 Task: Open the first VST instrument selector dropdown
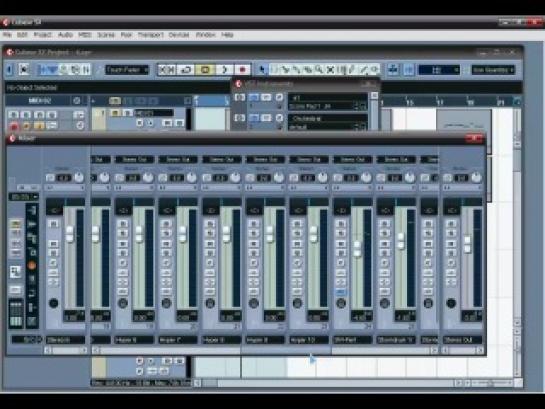[x=327, y=98]
